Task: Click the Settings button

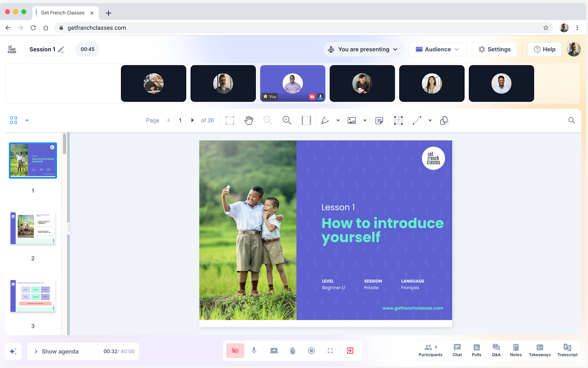Action: (494, 49)
